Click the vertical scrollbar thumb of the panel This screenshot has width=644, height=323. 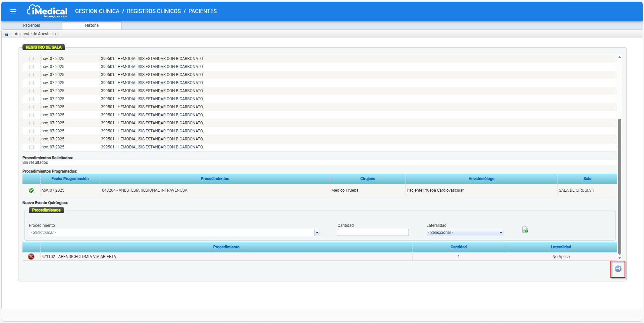click(620, 186)
